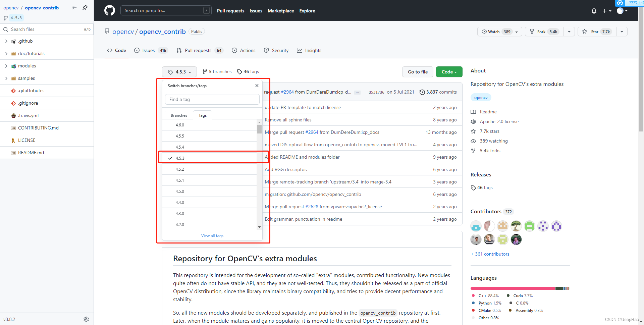Click the a/b search mode toggle in sidebar
The width and height of the screenshot is (644, 325).
[x=87, y=30]
